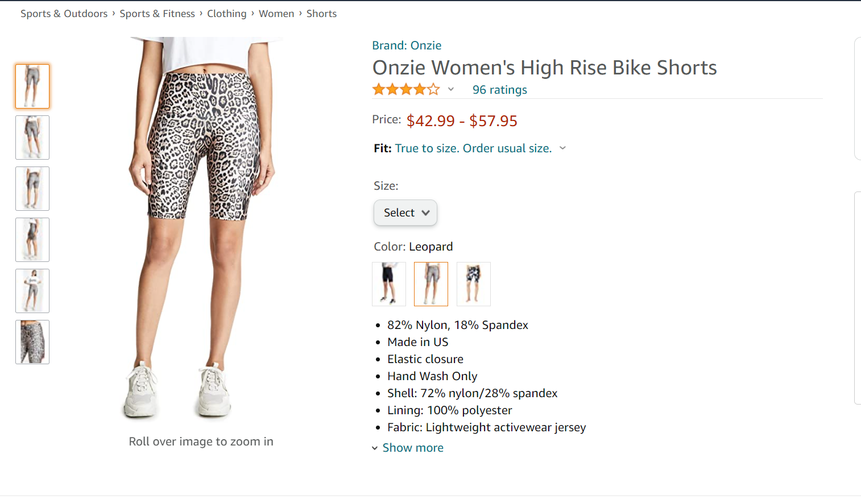Click the star rating icons
The image size is (861, 504).
coord(405,90)
